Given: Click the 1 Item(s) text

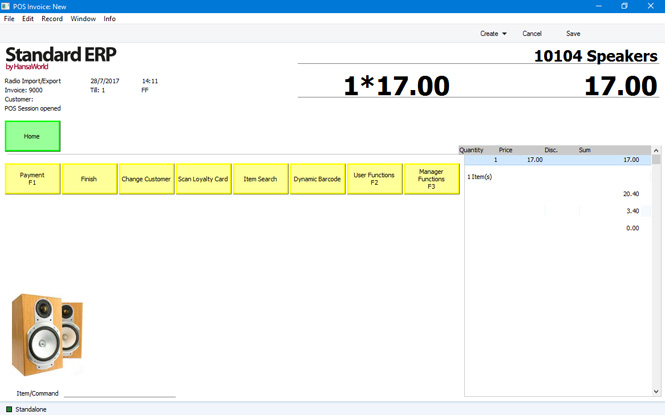Looking at the screenshot, I should point(479,177).
